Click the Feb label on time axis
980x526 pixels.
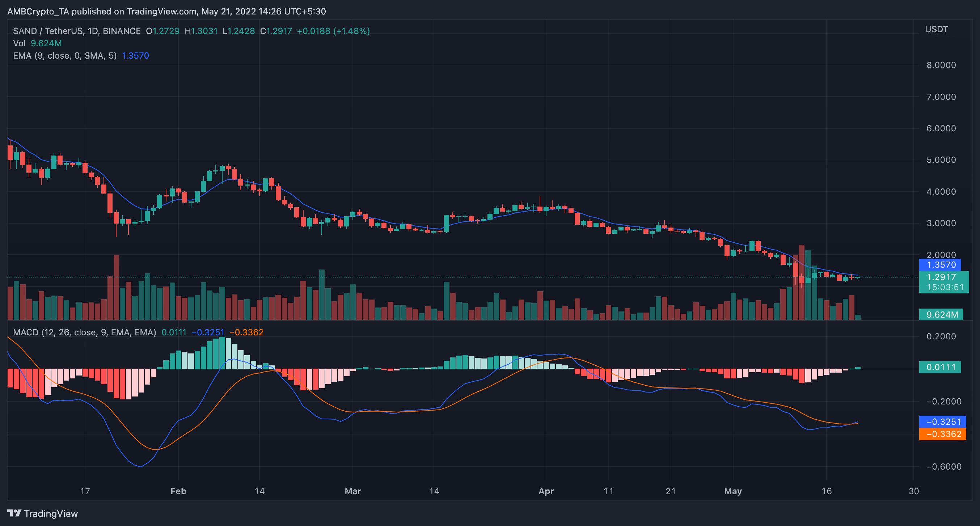pyautogui.click(x=178, y=491)
